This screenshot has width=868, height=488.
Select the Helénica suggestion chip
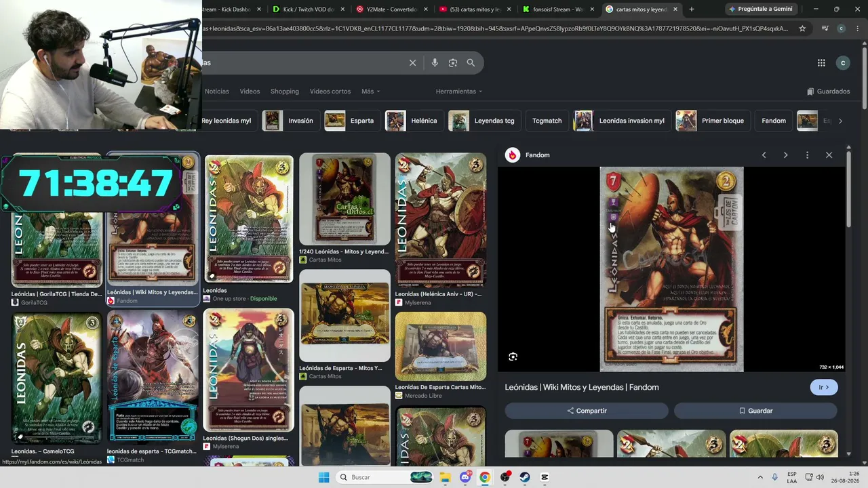point(414,121)
